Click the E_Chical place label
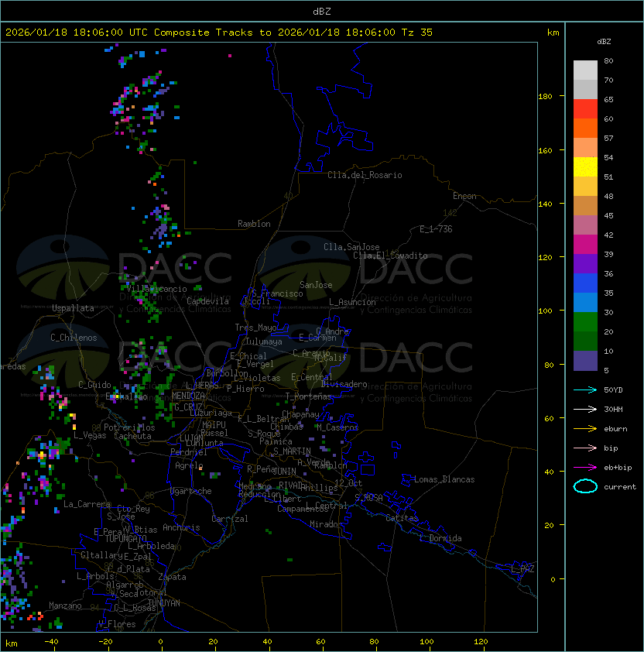Viewport: 644px width, 652px height. 248,356
